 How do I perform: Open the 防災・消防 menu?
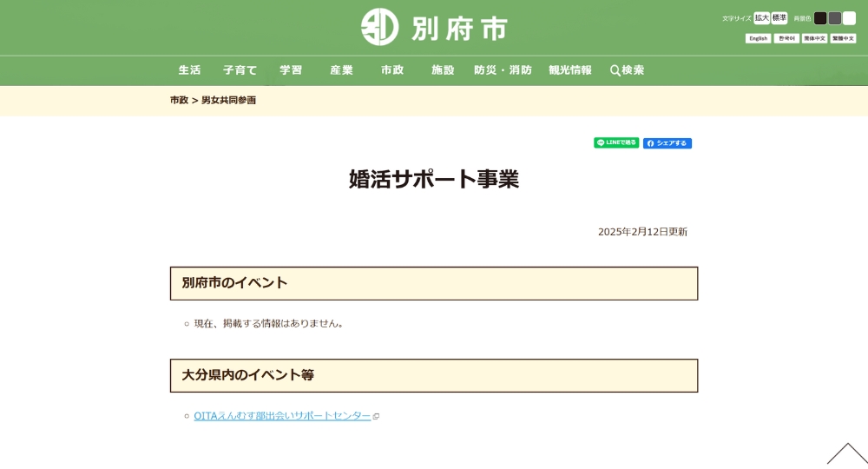pos(503,70)
